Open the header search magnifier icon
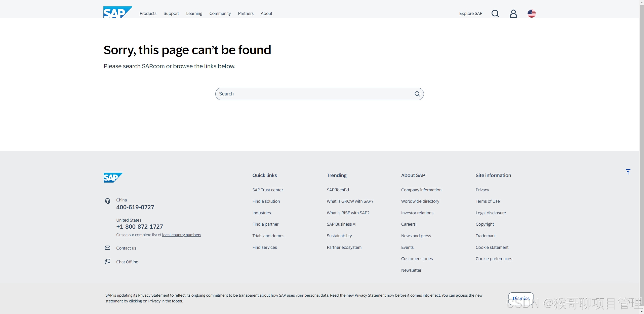The width and height of the screenshot is (644, 314). pos(495,13)
